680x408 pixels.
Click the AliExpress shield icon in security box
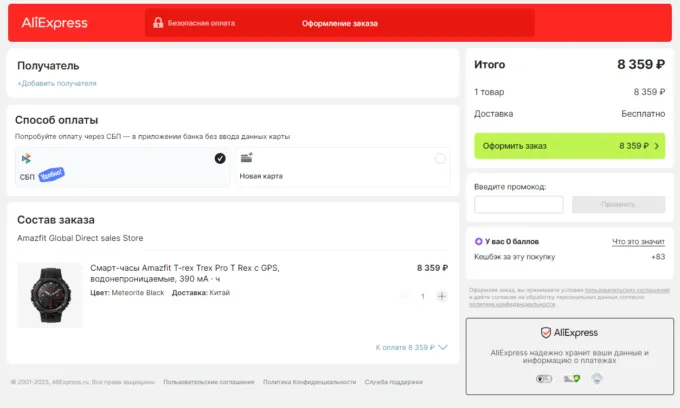coord(546,332)
